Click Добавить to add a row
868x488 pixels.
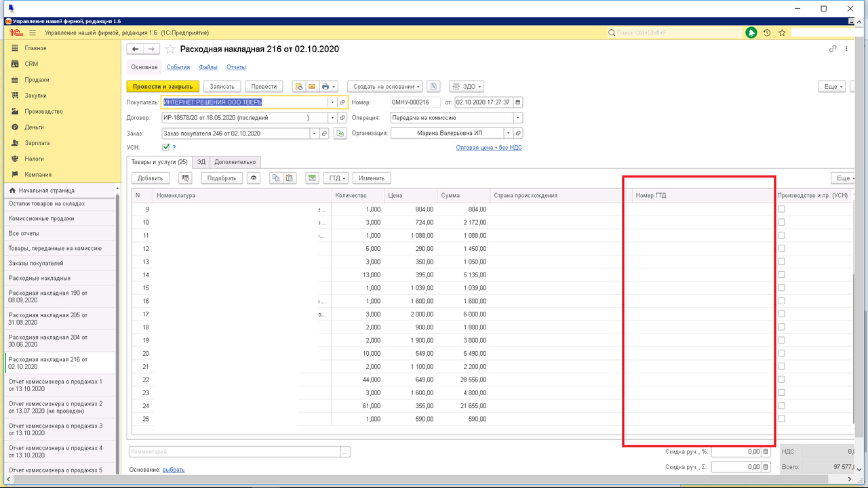151,178
